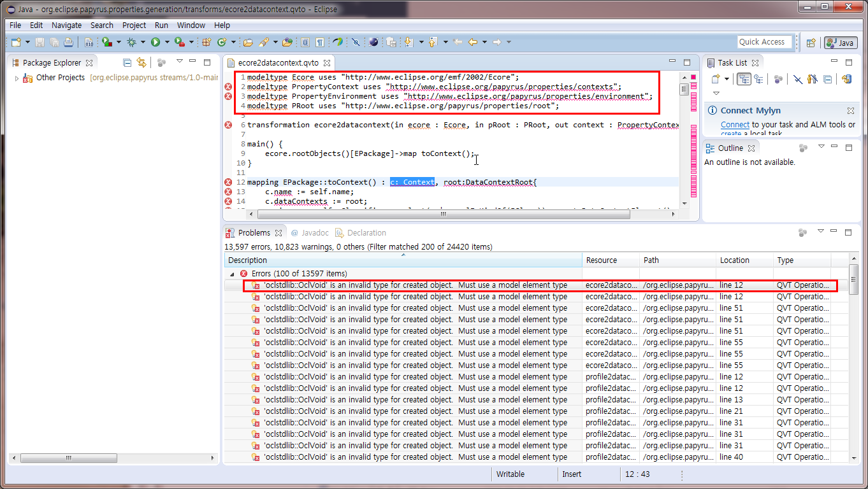Open the Package Explorer view menu triangle

pos(180,62)
